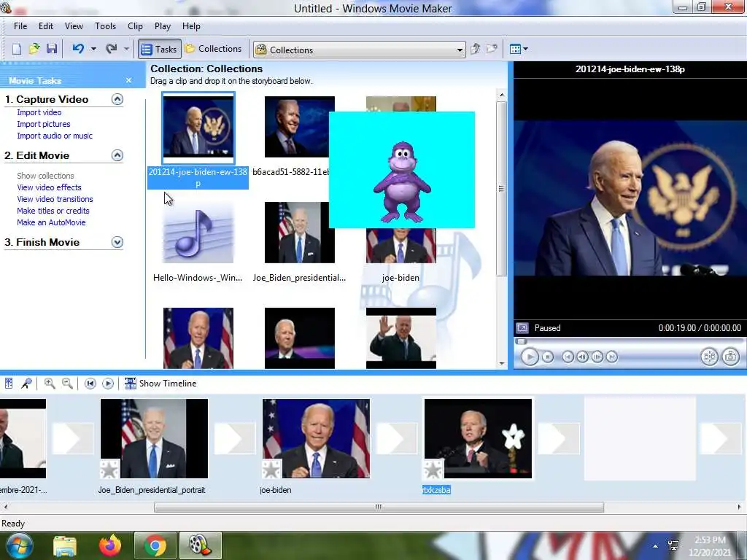This screenshot has height=560, width=747.
Task: Save the project with the floppy disk icon
Action: pos(52,49)
